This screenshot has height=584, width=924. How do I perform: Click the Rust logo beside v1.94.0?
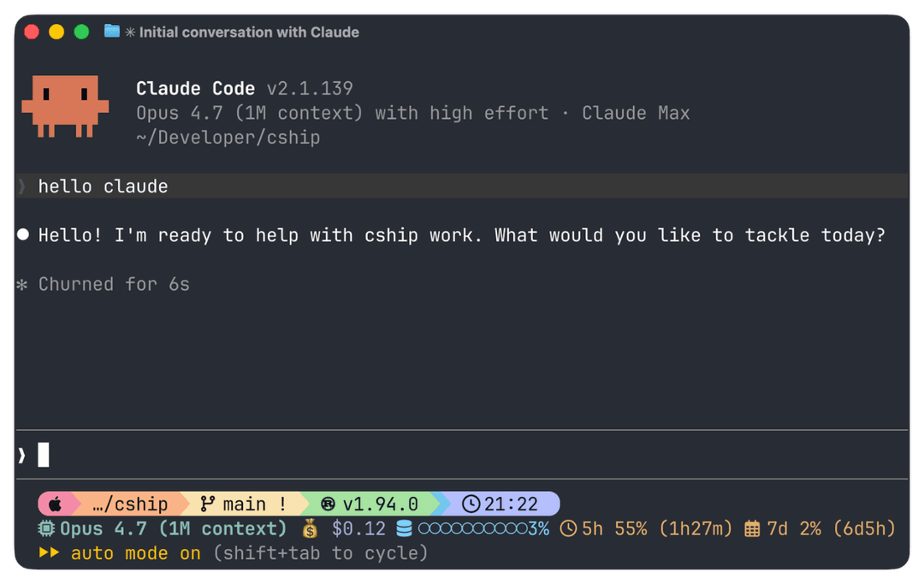point(328,504)
